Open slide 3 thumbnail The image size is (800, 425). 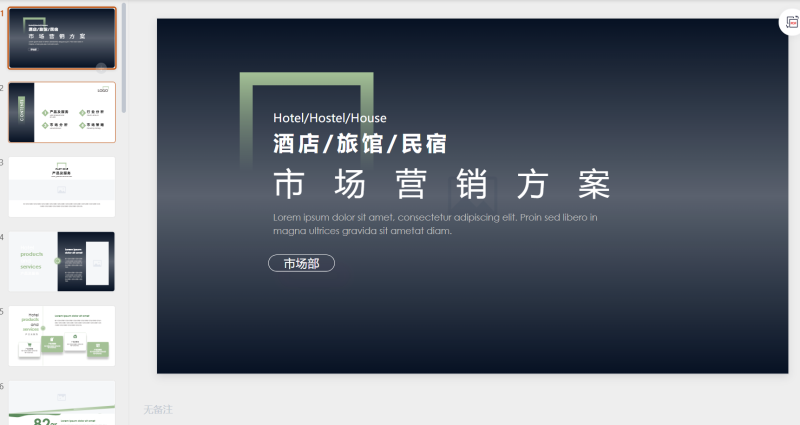(62, 187)
